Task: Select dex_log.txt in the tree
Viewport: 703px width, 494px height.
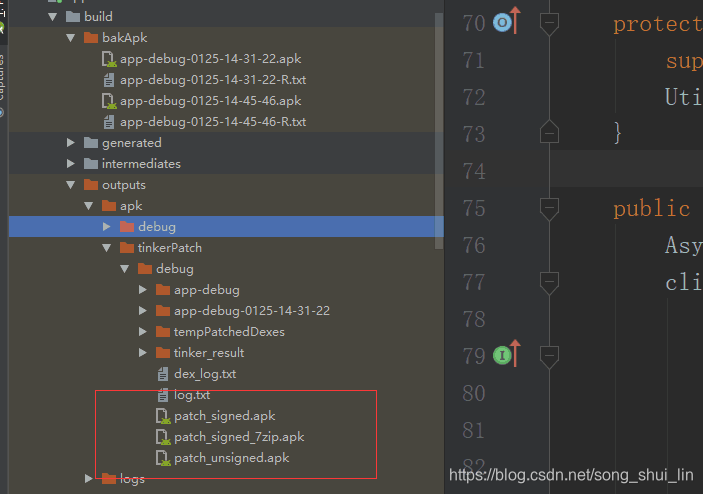Action: (x=205, y=374)
